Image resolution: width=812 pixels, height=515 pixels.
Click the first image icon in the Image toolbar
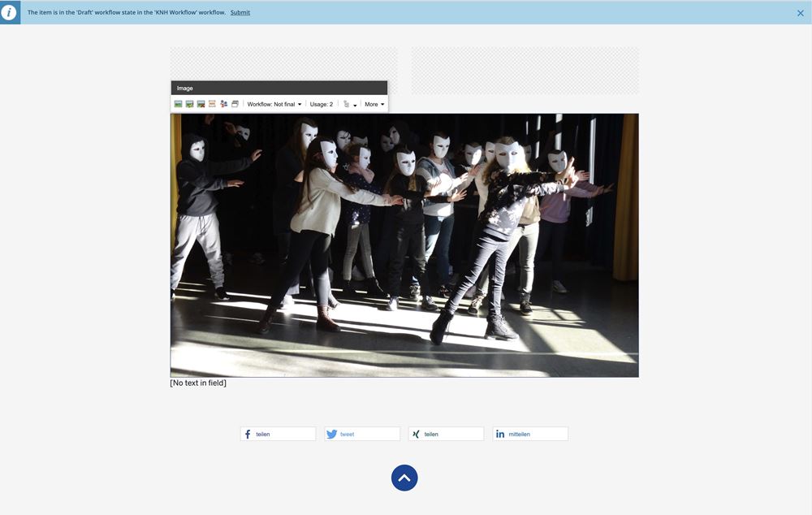click(x=178, y=104)
